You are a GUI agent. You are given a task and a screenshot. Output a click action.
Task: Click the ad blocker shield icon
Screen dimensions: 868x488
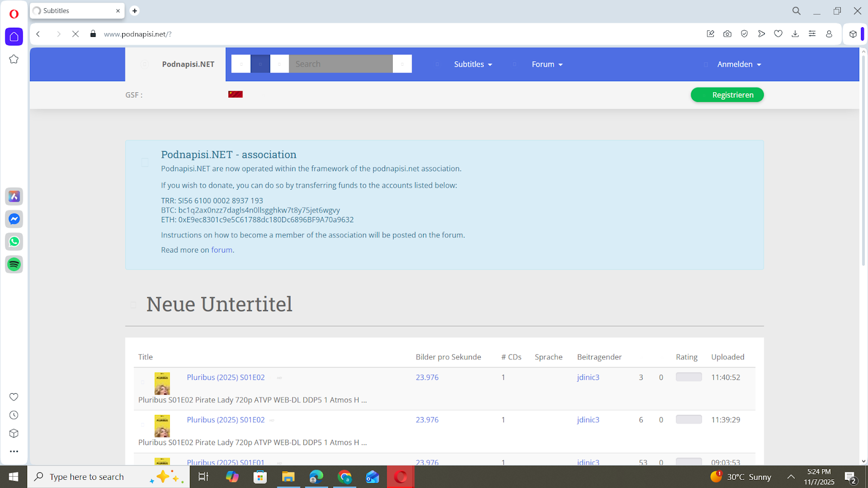[x=744, y=34]
